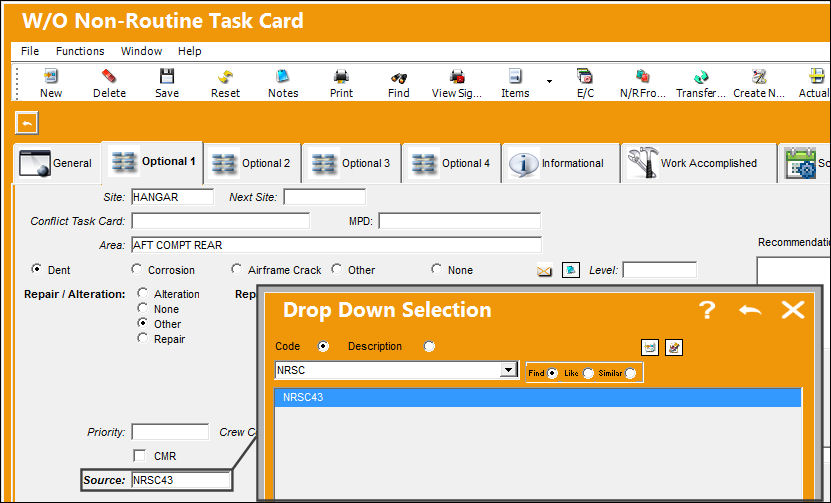Click the New toolbar icon
The height and width of the screenshot is (503, 831).
[51, 77]
